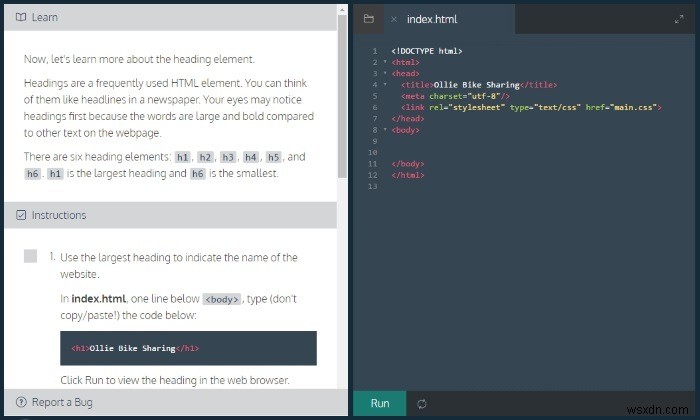
Task: Collapse the title line fold arrow
Action: click(385, 84)
